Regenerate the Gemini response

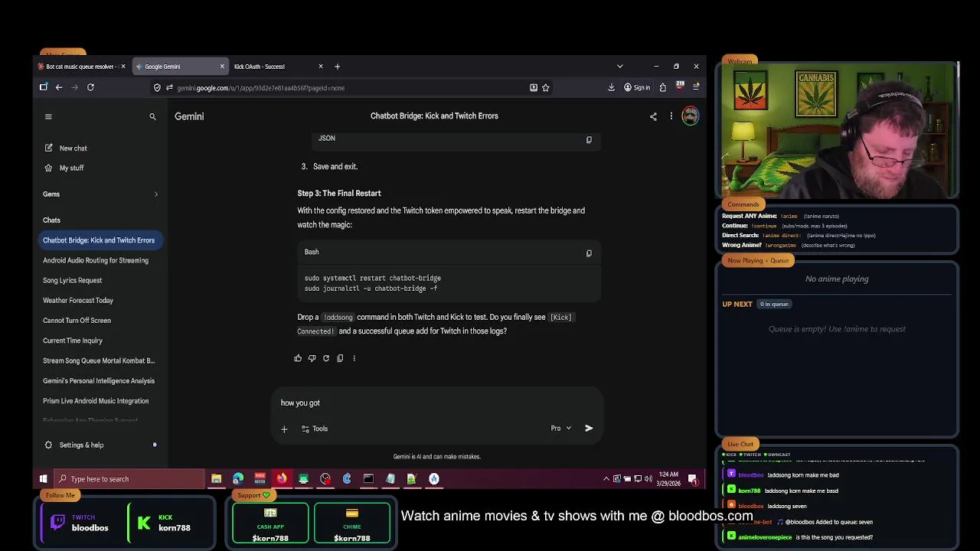pyautogui.click(x=326, y=358)
